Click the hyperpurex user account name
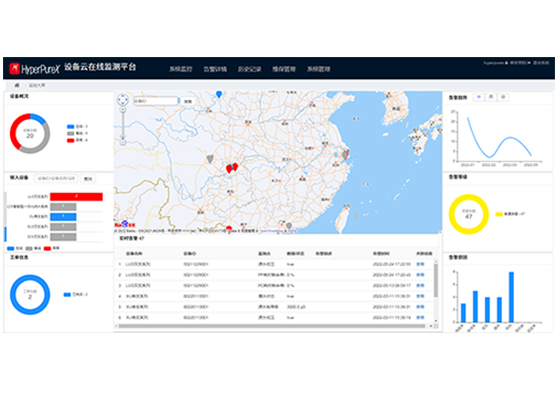The height and width of the screenshot is (420, 560). tap(495, 63)
